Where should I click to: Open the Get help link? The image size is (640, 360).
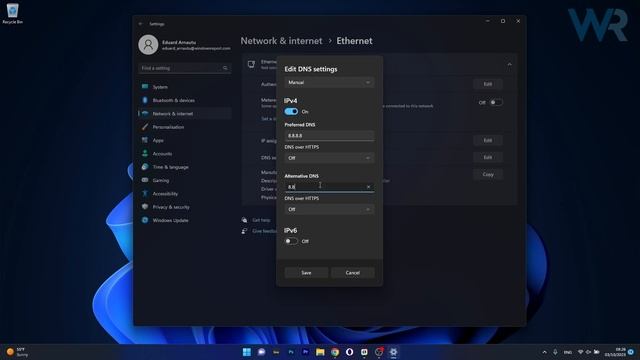[x=261, y=220]
